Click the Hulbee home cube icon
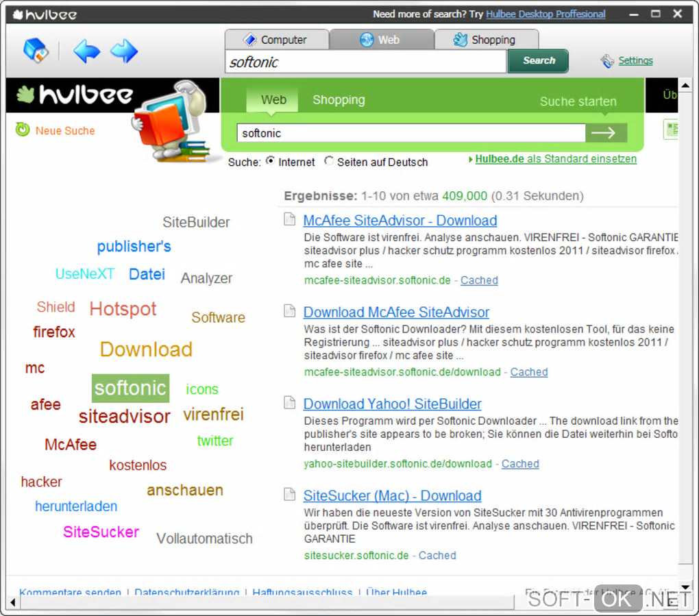Viewport: 699px width, 616px height. click(36, 51)
